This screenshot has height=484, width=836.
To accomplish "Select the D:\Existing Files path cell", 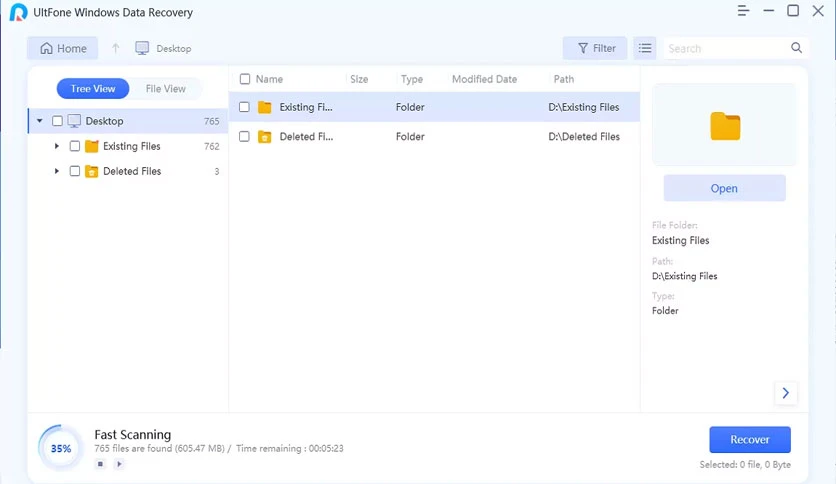I will tap(584, 107).
